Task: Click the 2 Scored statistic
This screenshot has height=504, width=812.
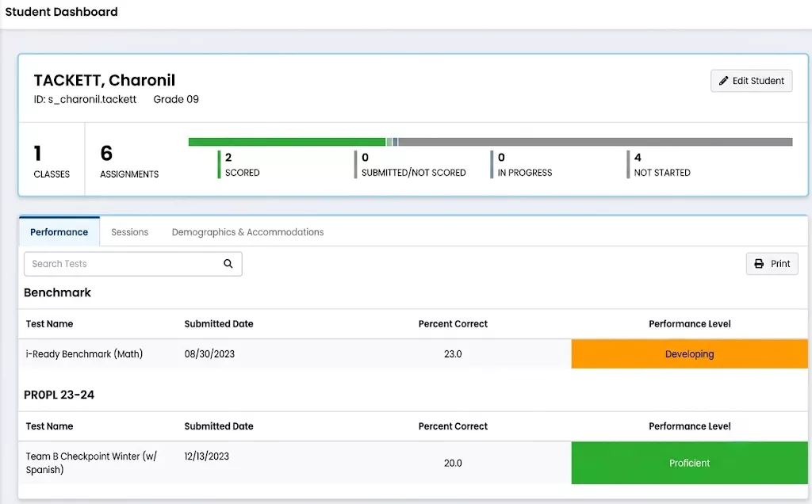Action: [x=239, y=165]
